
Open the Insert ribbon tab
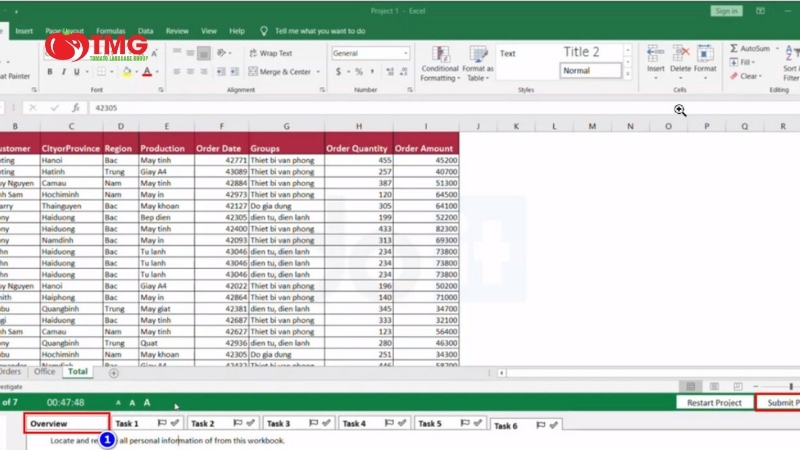pyautogui.click(x=24, y=31)
